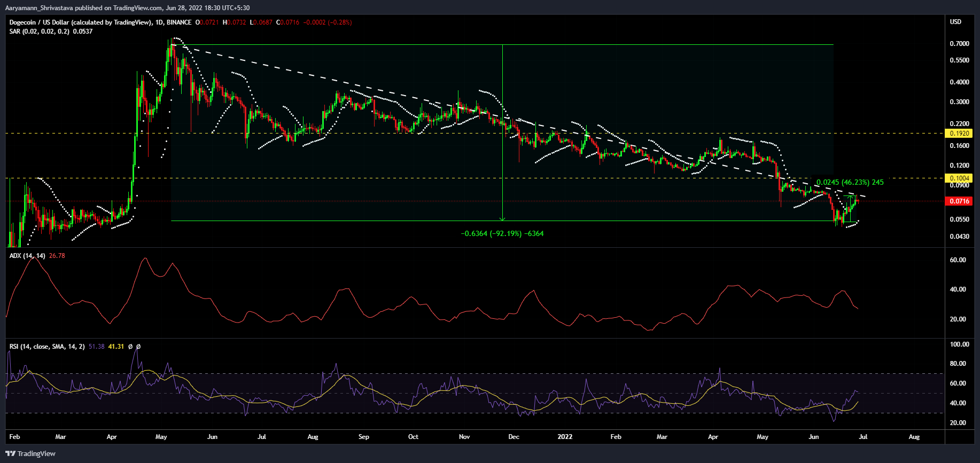Click the 60.00 label on ADX scale
The height and width of the screenshot is (463, 980).
point(958,260)
